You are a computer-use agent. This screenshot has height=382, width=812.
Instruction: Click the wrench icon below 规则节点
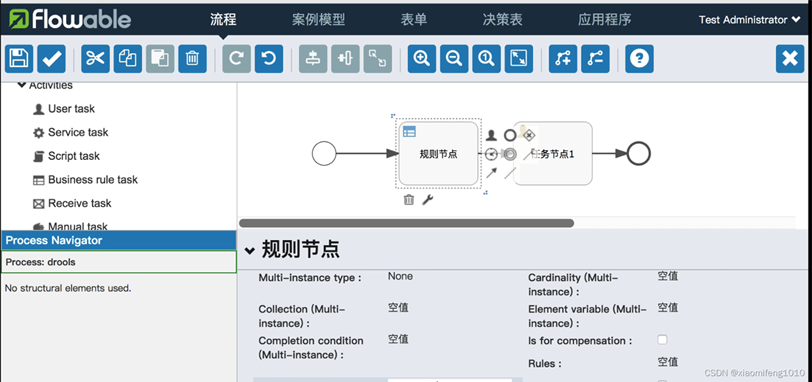427,200
